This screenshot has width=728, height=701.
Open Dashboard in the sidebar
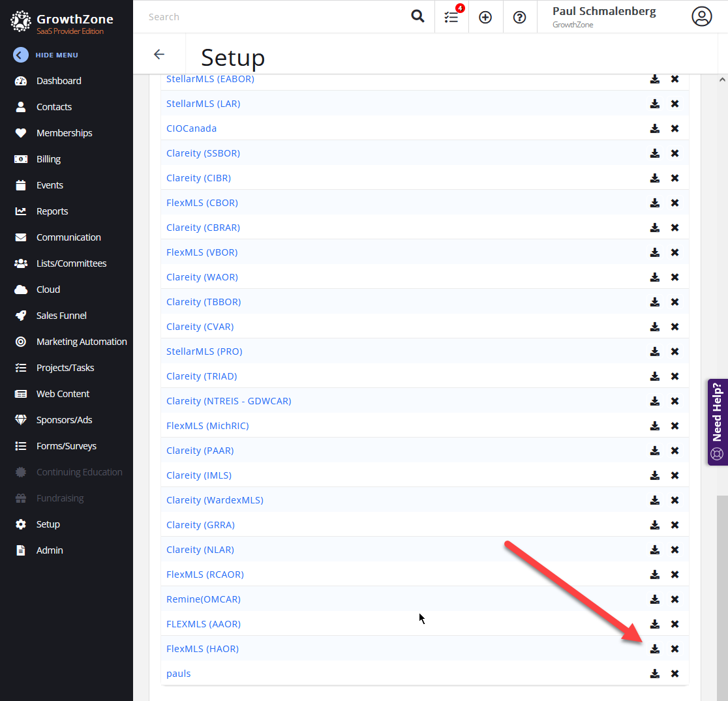coord(59,81)
